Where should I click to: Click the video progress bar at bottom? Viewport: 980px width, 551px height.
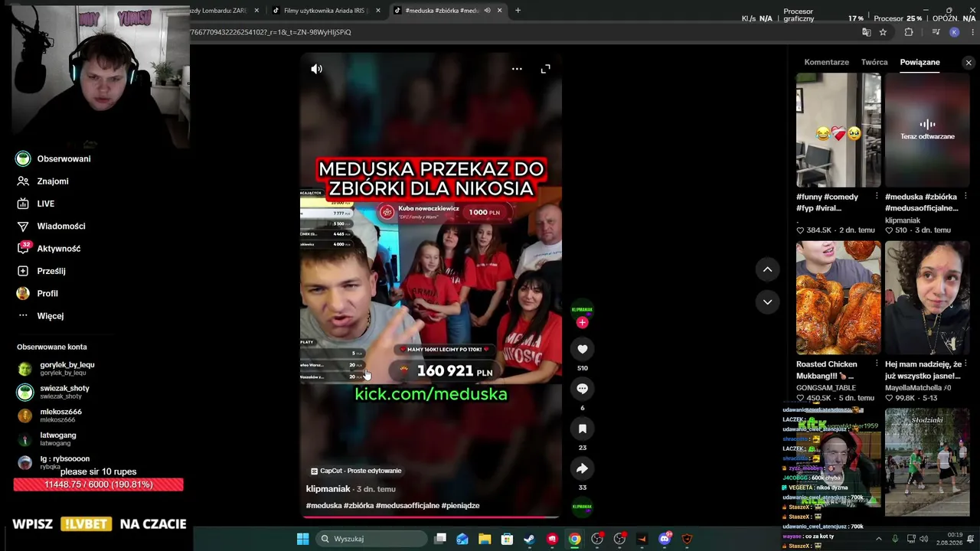tap(431, 517)
